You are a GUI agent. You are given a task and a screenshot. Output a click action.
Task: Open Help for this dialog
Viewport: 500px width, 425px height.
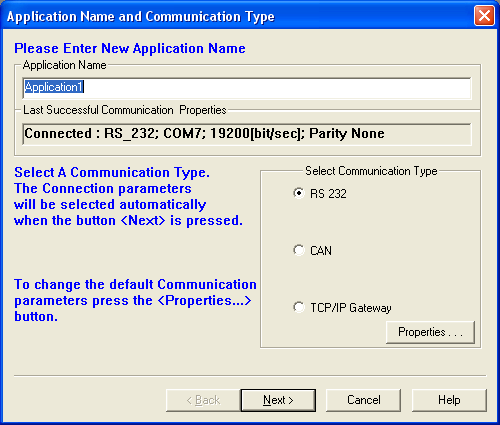[x=449, y=400]
